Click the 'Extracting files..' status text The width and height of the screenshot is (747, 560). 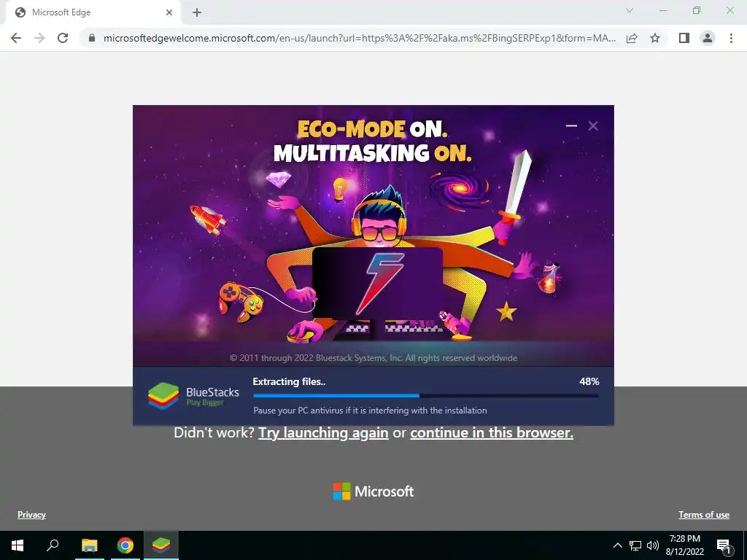pyautogui.click(x=289, y=381)
